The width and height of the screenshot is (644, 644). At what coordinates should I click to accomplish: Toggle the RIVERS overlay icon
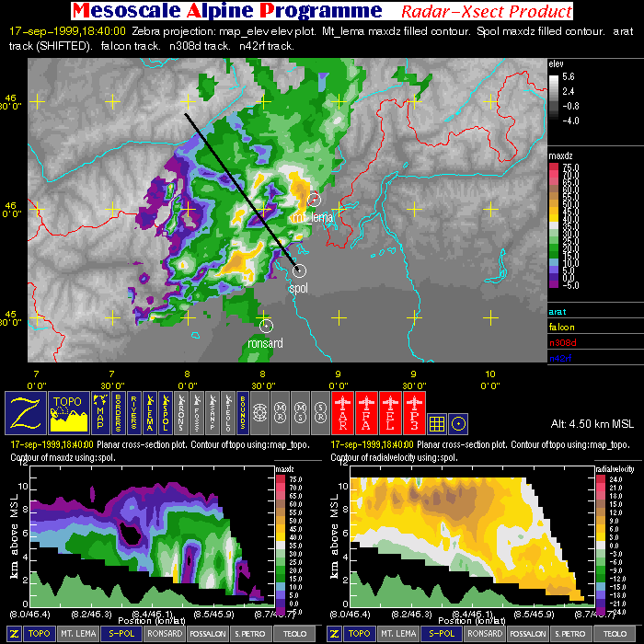[134, 413]
